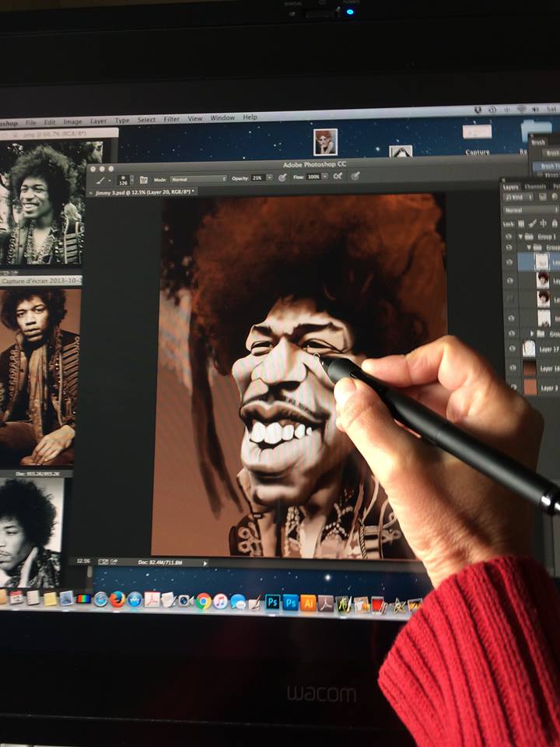Open the layer blend mode Normal dropdown
The height and width of the screenshot is (747, 560).
(530, 210)
